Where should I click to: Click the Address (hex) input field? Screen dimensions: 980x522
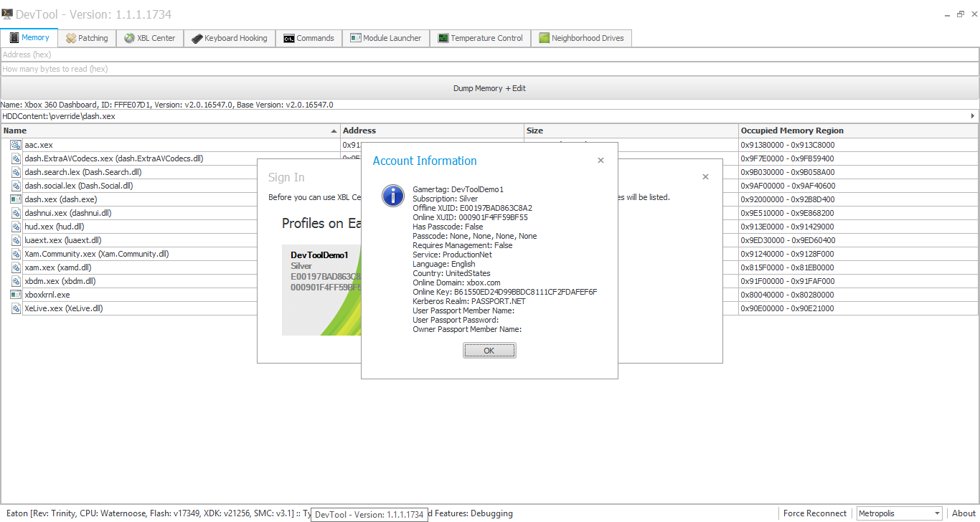coord(490,54)
